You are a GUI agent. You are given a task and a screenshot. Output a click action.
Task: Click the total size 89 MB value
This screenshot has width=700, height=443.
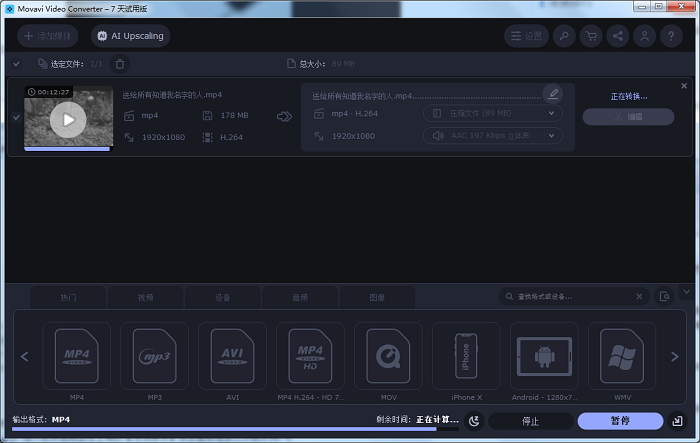pos(343,64)
